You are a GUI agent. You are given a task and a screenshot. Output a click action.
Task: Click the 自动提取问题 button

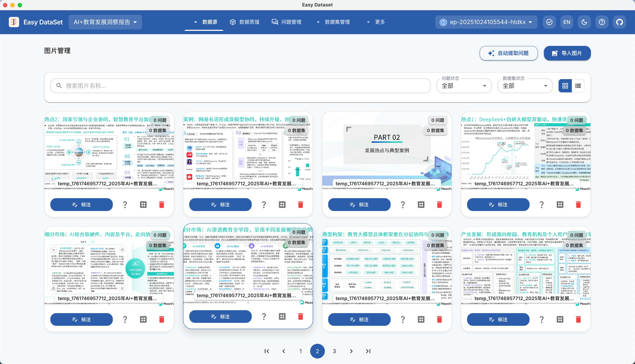tap(508, 53)
